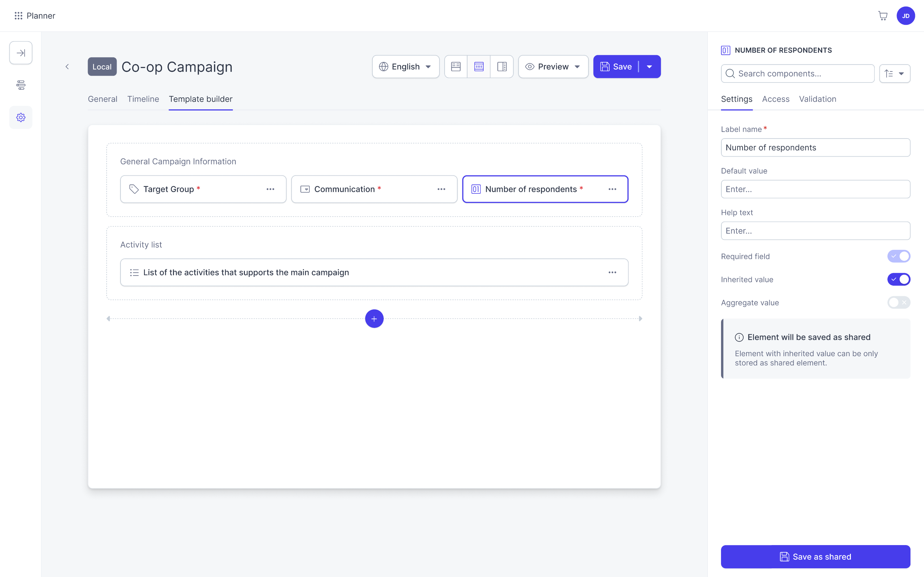Toggle the side panel layout icon
The height and width of the screenshot is (577, 924).
click(502, 67)
